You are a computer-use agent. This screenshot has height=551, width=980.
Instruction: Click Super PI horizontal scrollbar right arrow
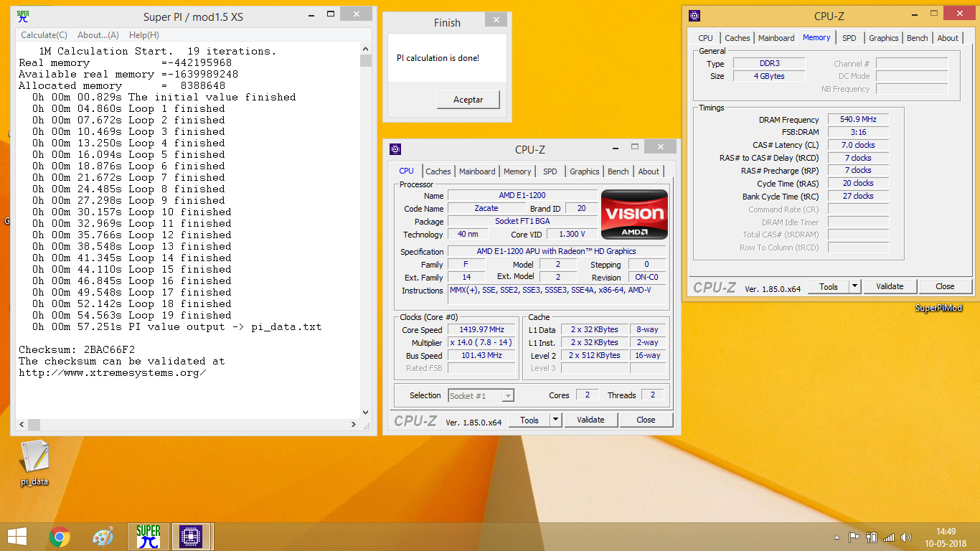354,424
